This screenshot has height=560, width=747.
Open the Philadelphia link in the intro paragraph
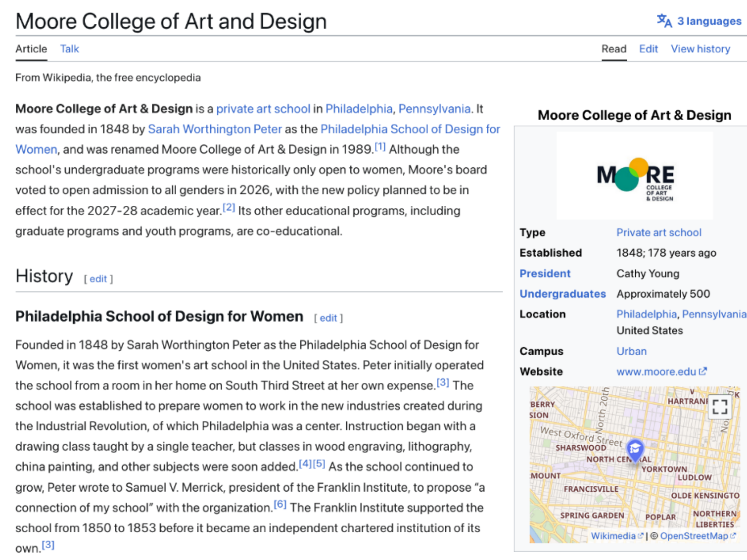click(359, 109)
